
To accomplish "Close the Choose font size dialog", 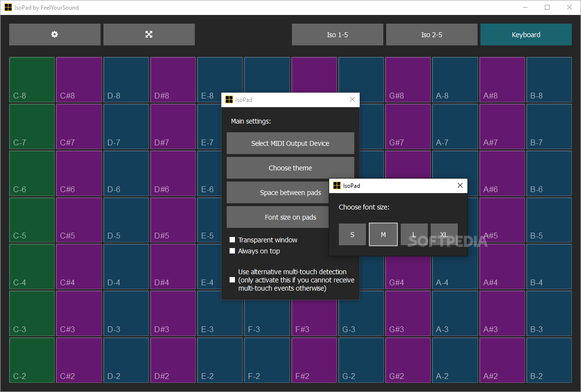I will pyautogui.click(x=460, y=185).
